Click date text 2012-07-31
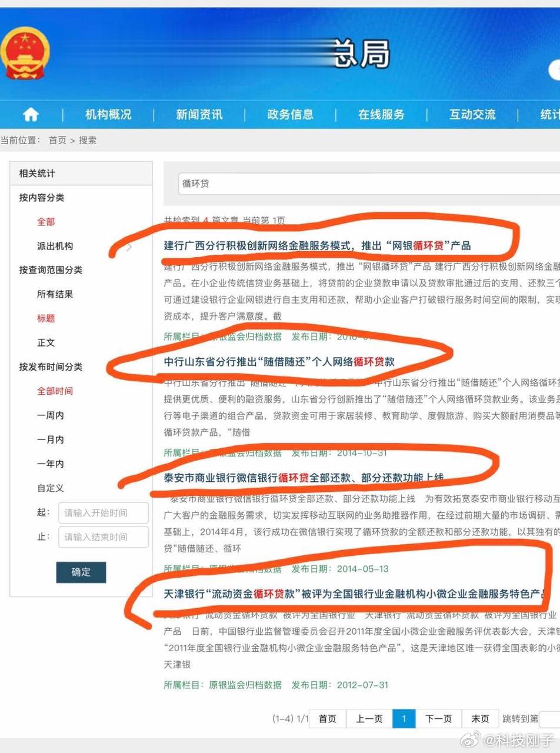560x753 pixels. tap(362, 685)
